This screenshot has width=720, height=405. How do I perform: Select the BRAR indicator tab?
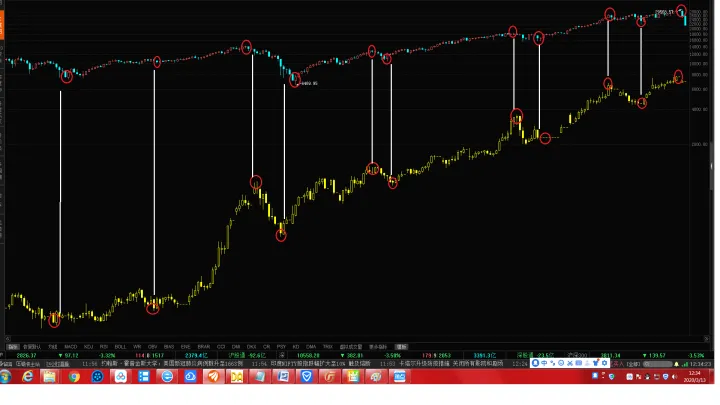click(203, 347)
